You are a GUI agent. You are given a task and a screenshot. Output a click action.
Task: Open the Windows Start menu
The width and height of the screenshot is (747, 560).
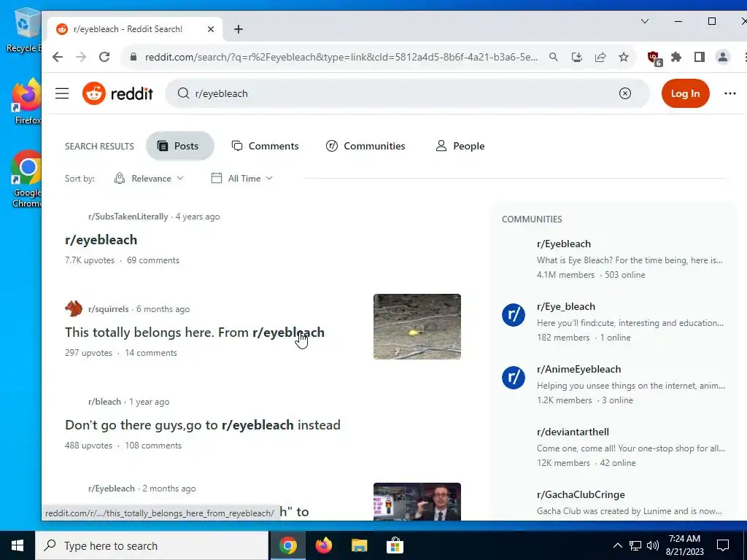point(18,545)
